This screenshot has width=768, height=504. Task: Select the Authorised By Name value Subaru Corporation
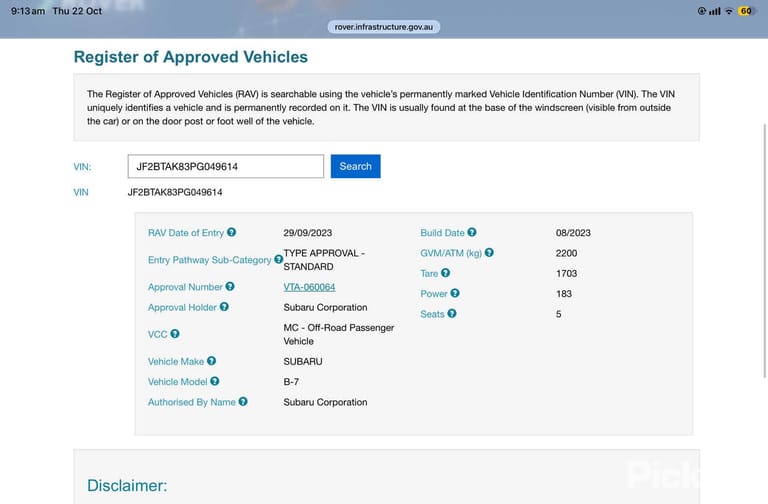pos(325,402)
